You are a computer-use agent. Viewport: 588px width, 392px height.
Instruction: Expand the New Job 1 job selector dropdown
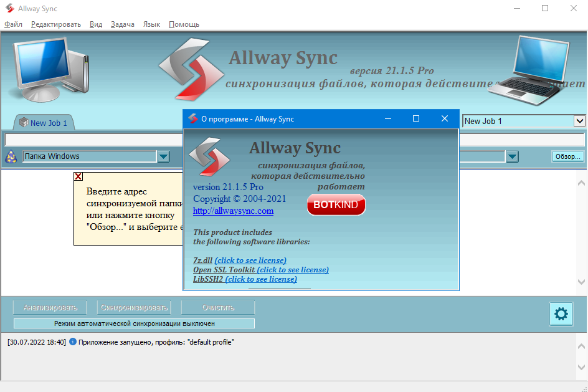click(x=579, y=121)
